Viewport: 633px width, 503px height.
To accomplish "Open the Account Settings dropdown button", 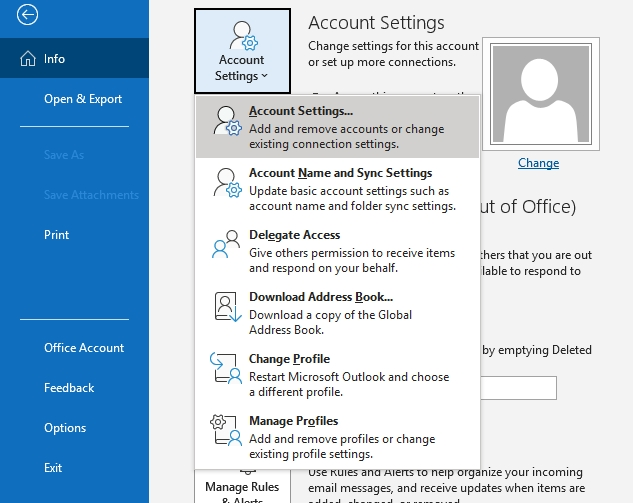I will pos(242,51).
